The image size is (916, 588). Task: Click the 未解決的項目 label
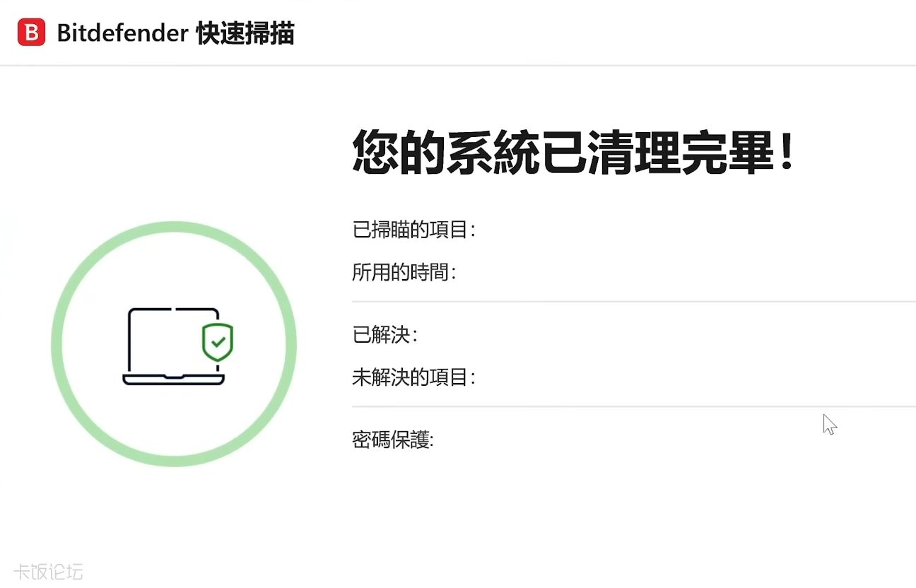(x=413, y=377)
